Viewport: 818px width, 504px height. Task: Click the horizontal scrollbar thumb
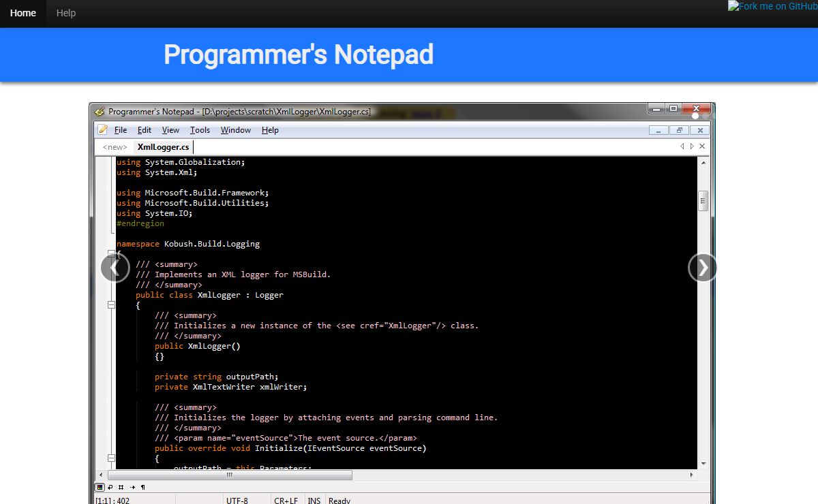pyautogui.click(x=230, y=475)
